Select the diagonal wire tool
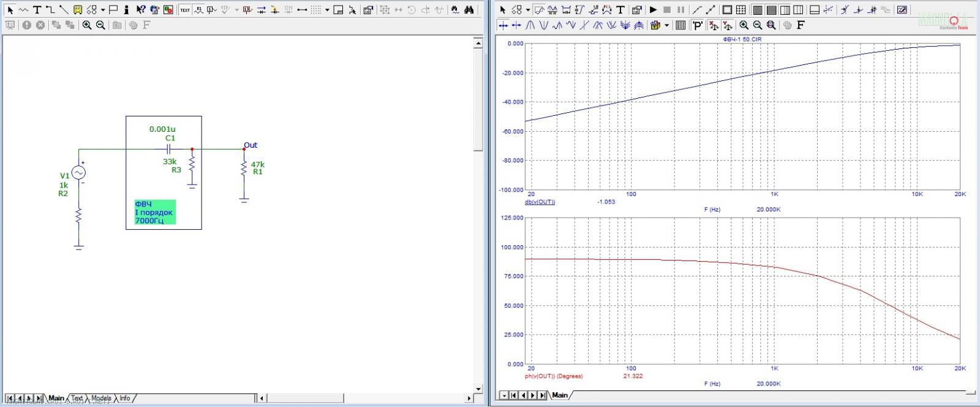 coord(64,10)
